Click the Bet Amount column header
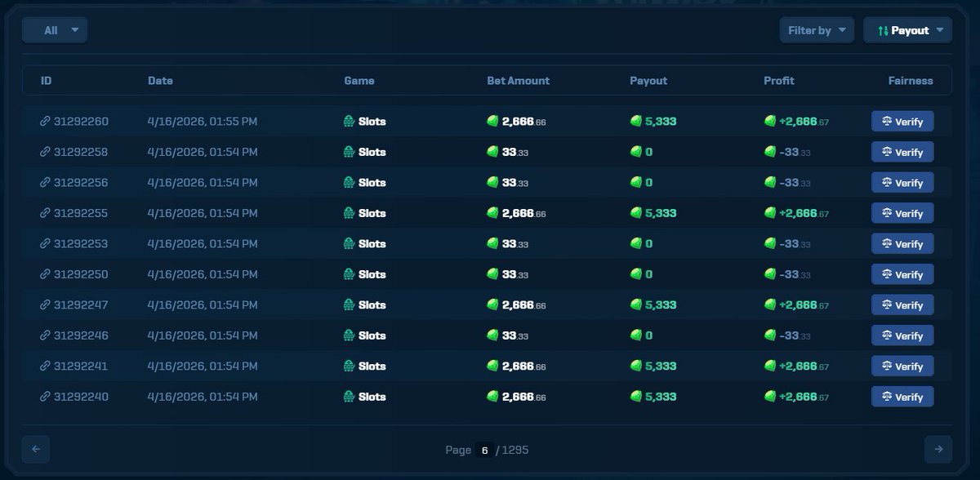The image size is (980, 480). click(x=519, y=81)
